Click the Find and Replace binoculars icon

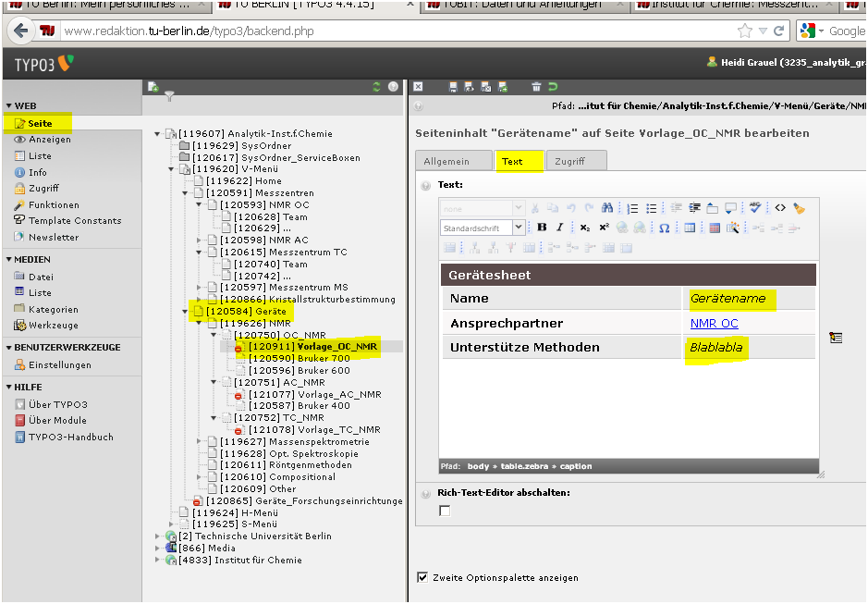pos(607,208)
